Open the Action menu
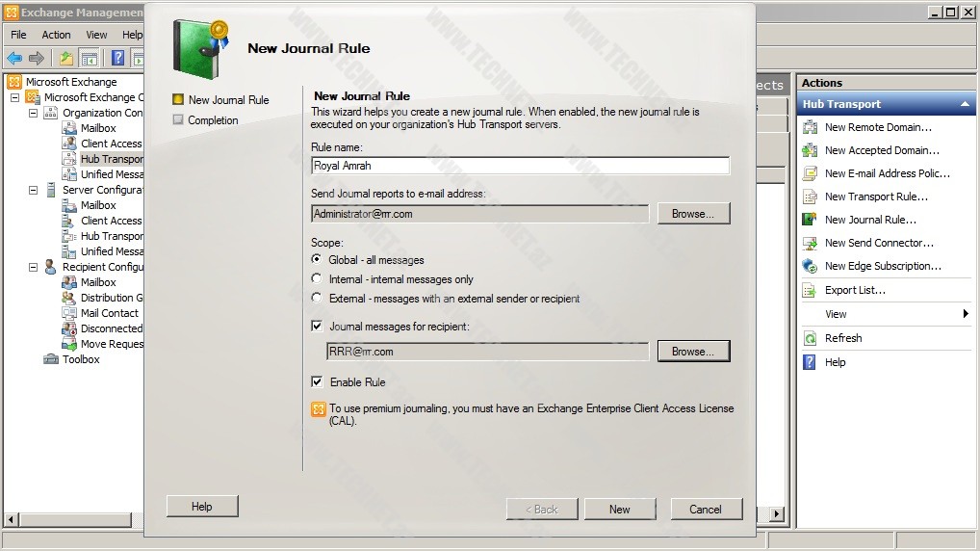 (x=56, y=35)
